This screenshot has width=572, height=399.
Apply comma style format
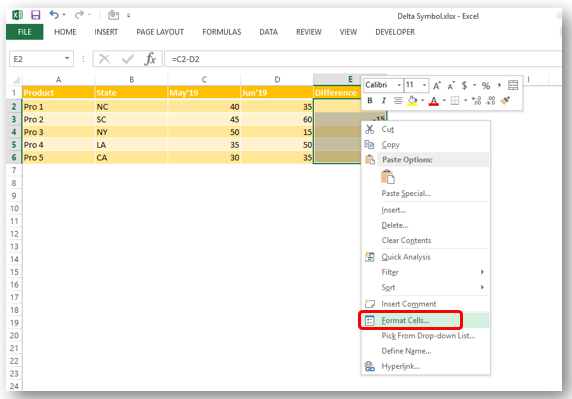(x=499, y=85)
